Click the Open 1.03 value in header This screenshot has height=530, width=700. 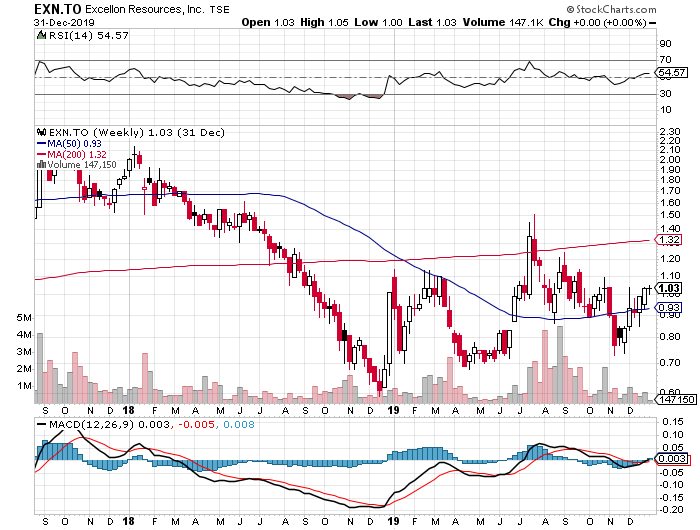coord(268,22)
